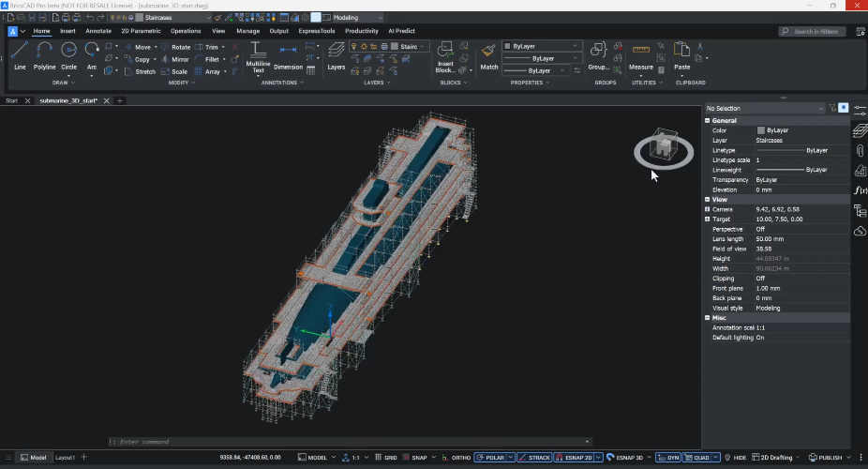Click the Group button in ribbon
868x469 pixels.
599,53
